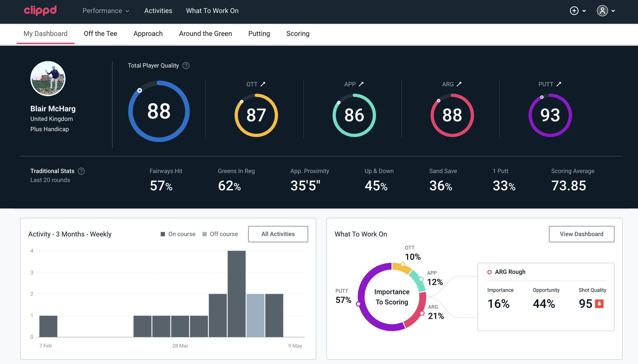Select the Scoring tab
638x364 pixels.
(298, 33)
